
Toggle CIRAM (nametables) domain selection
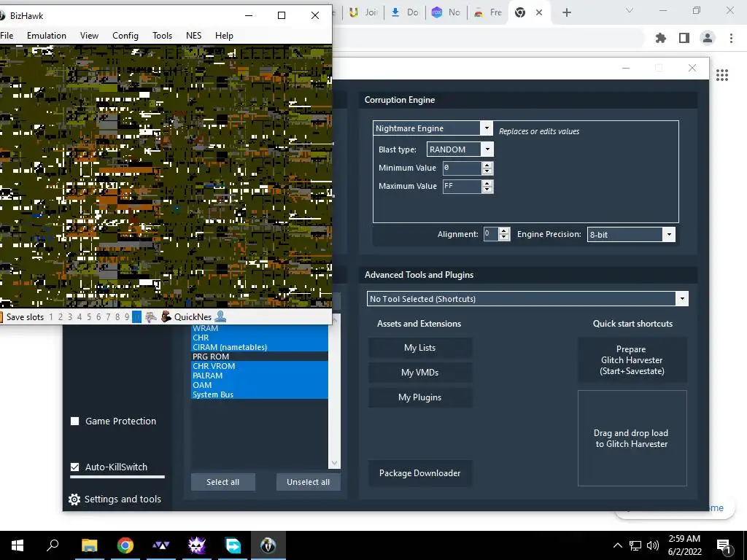[x=260, y=347]
